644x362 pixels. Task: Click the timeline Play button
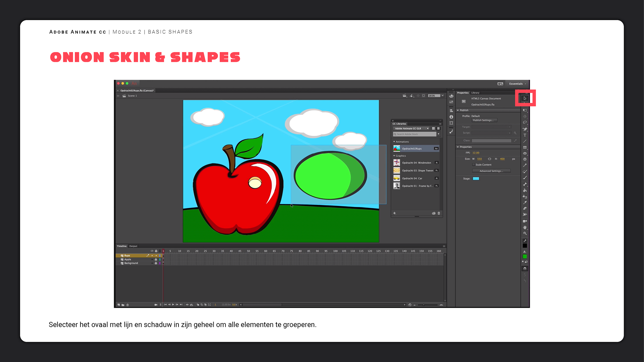173,305
